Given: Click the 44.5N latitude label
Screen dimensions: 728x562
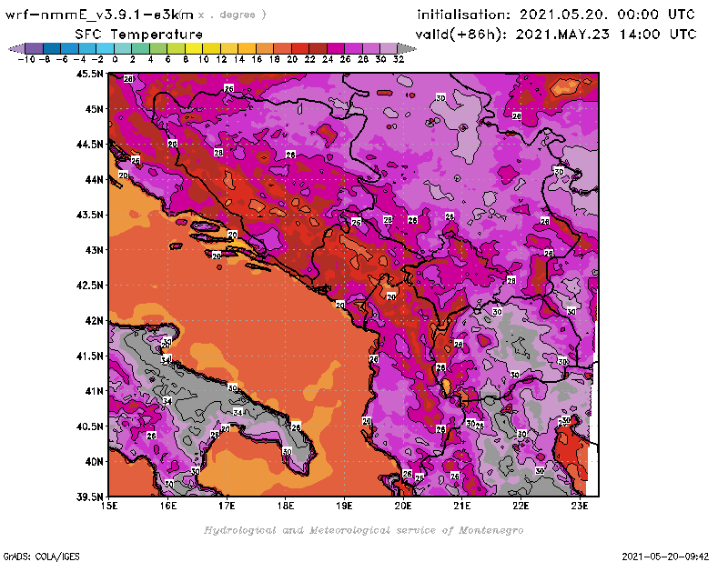Looking at the screenshot, I should point(90,145).
